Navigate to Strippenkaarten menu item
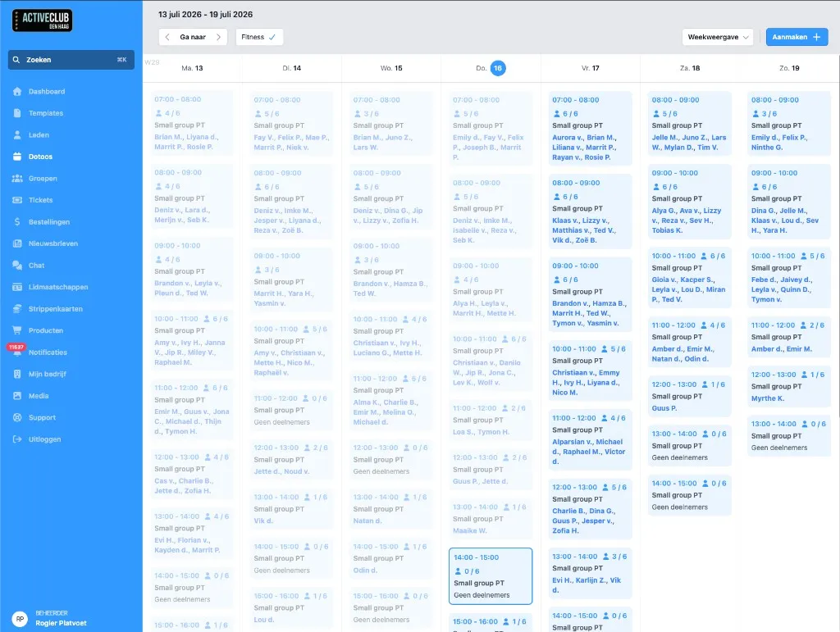Screen dimensions: 840x632 pyautogui.click(x=56, y=309)
